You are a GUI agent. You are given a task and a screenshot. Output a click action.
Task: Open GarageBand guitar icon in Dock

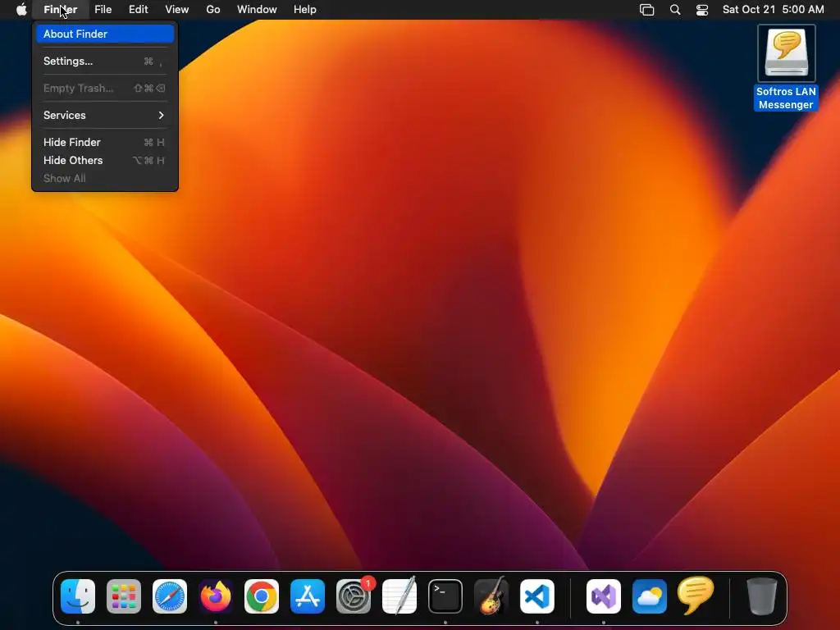pyautogui.click(x=491, y=596)
